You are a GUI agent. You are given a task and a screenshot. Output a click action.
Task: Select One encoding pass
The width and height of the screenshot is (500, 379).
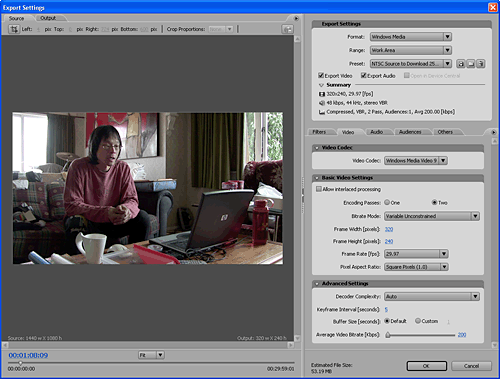pos(387,202)
